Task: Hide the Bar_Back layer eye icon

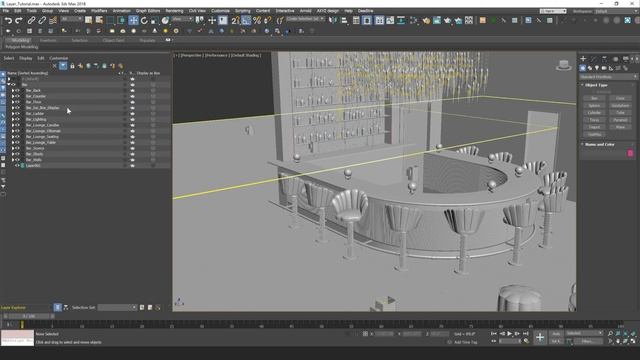Action: 18,90
